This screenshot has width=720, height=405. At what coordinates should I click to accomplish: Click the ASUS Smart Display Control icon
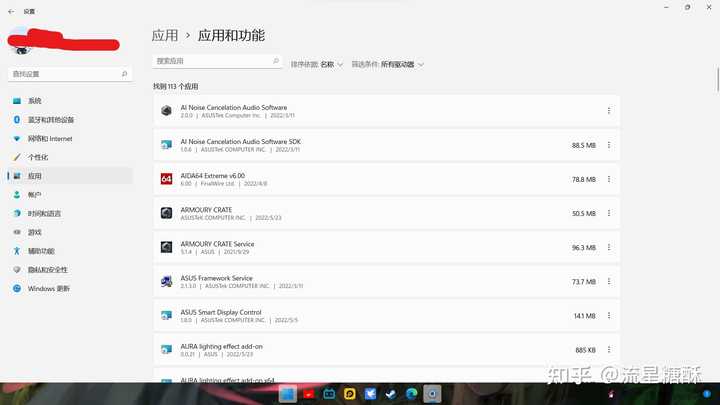point(166,315)
